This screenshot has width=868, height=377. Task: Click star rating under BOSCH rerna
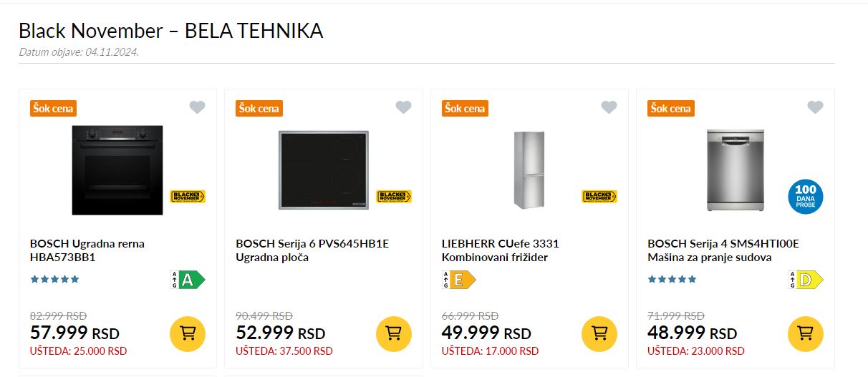tap(54, 280)
